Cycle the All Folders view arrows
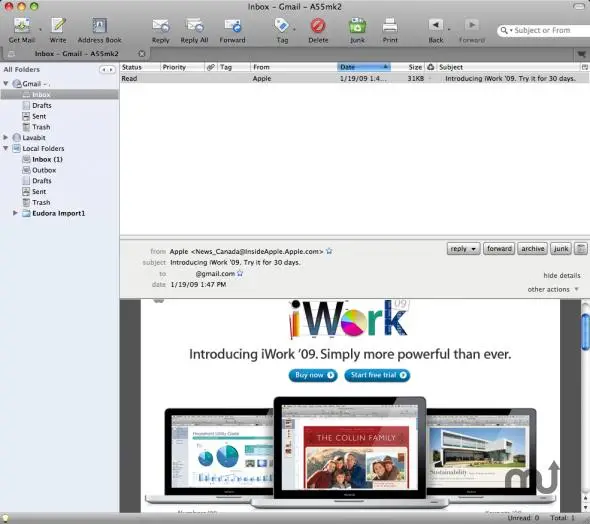Viewport: 590px width, 524px height. coord(107,70)
